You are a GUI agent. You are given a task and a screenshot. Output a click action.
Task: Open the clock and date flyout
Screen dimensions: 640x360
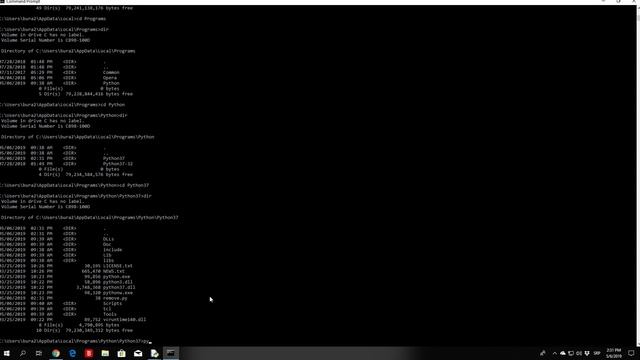(x=613, y=353)
